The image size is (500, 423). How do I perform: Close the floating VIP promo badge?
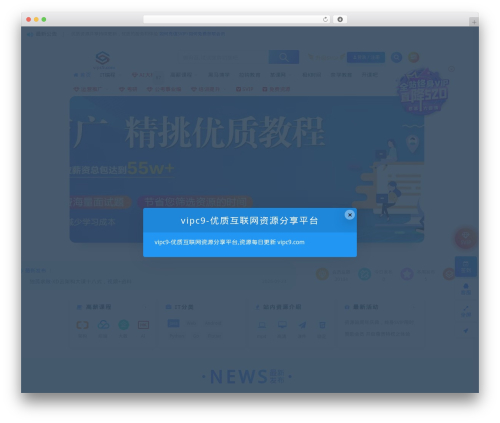451,69
